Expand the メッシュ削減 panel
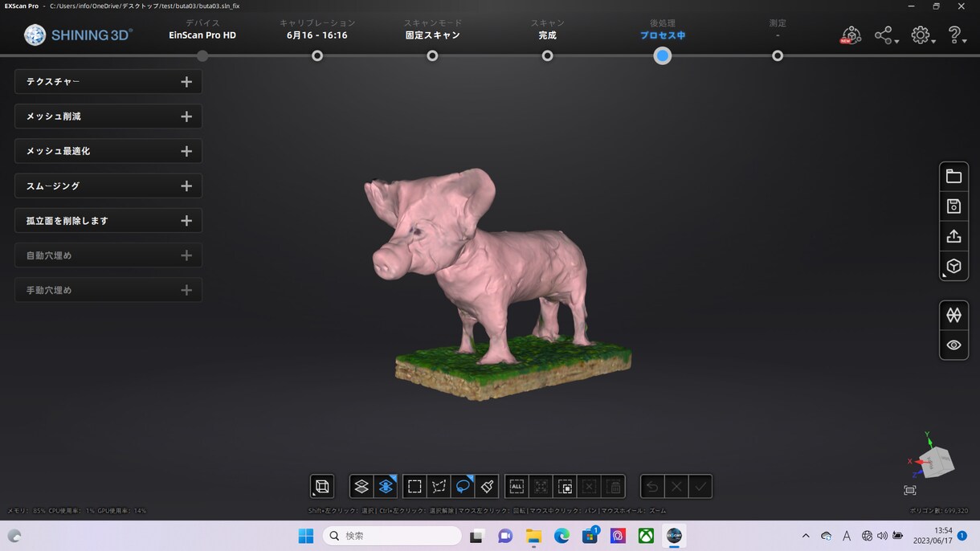This screenshot has width=980, height=551. pyautogui.click(x=108, y=116)
